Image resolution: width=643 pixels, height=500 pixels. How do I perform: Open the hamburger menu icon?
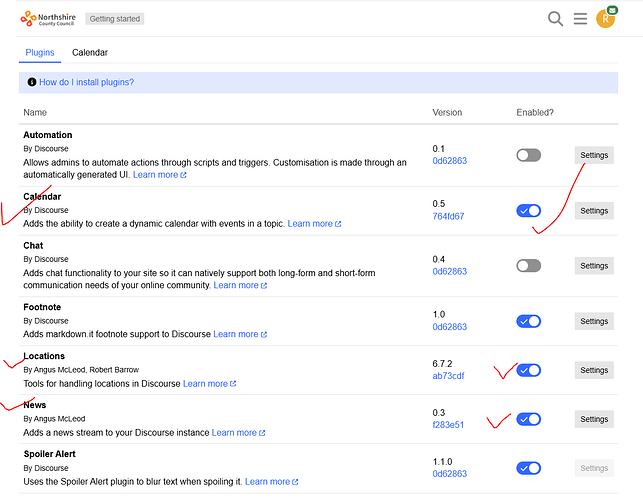[x=580, y=19]
